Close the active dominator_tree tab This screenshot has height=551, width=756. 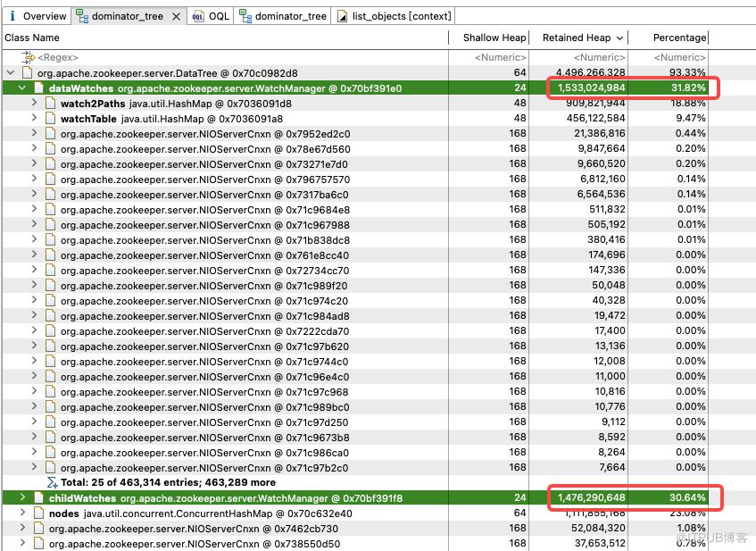point(177,16)
